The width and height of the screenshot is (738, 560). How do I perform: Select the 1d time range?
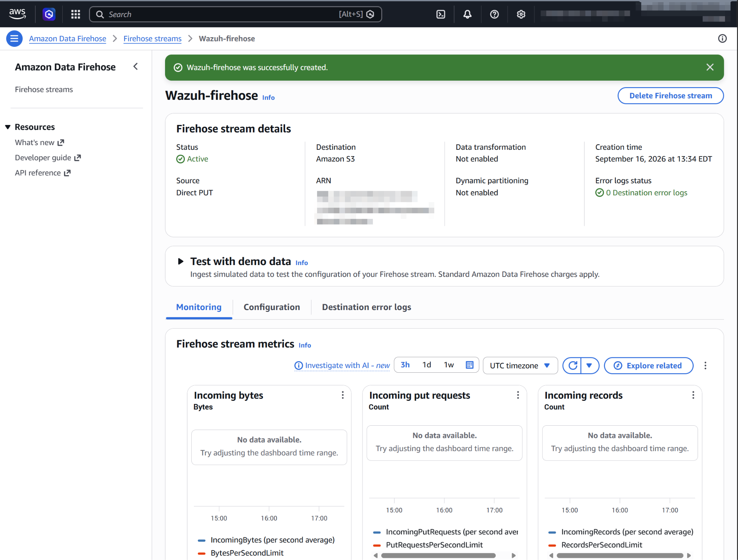tap(427, 365)
